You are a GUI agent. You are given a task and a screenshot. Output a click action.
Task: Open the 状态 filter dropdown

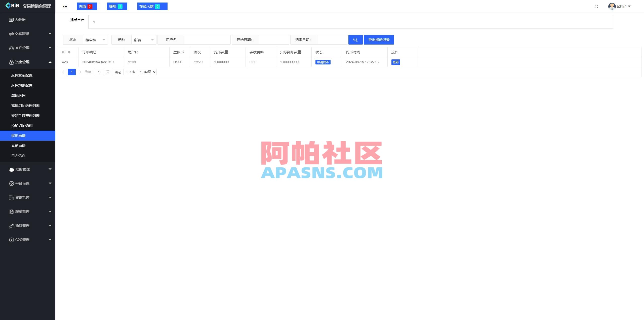pyautogui.click(x=95, y=40)
